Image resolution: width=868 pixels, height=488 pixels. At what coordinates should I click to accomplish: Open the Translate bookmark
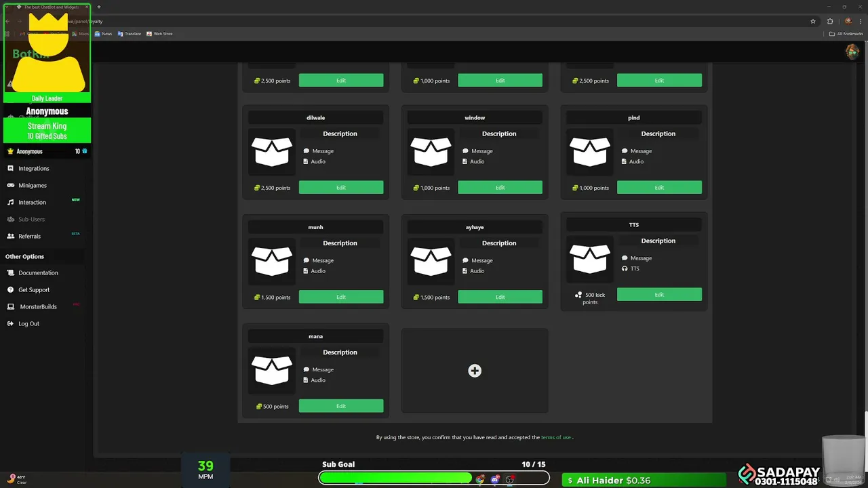click(x=130, y=33)
